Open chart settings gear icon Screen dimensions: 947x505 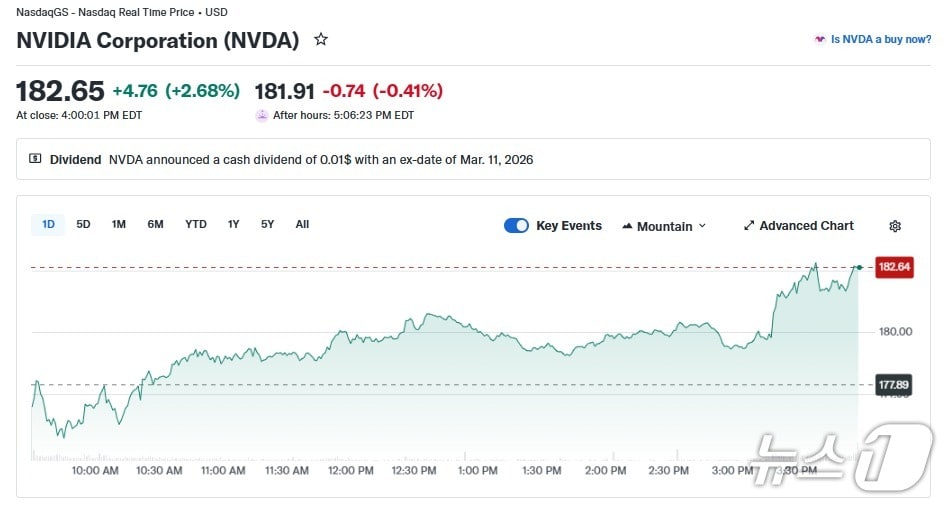click(895, 226)
